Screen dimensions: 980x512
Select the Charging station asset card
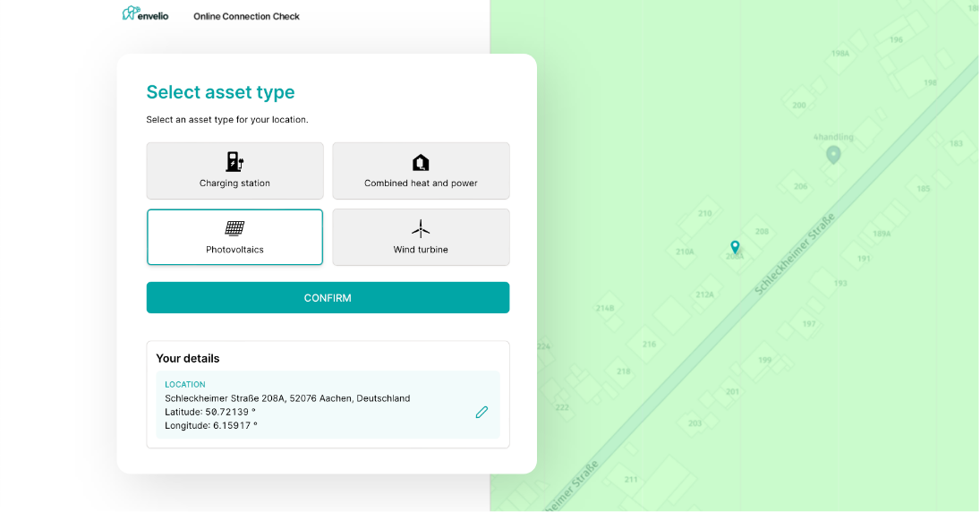click(x=235, y=171)
